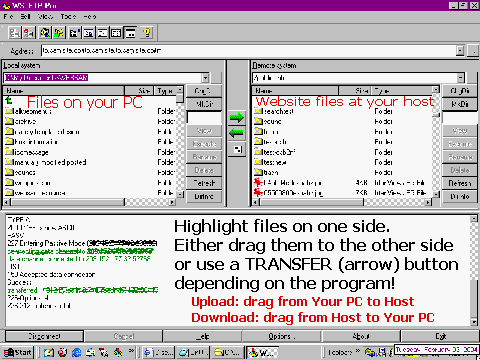Open the Windows Start button
This screenshot has width=480, height=360.
coord(18,352)
